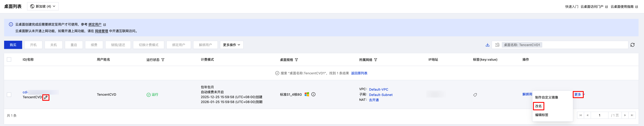The image size is (644, 126).
Task: Open the 运行状态 filter icon
Action: tap(163, 60)
